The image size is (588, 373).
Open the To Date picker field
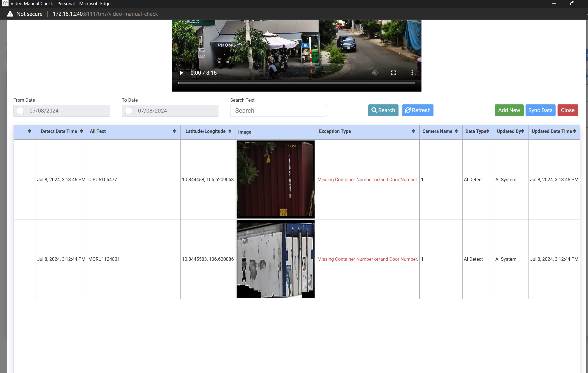click(176, 111)
